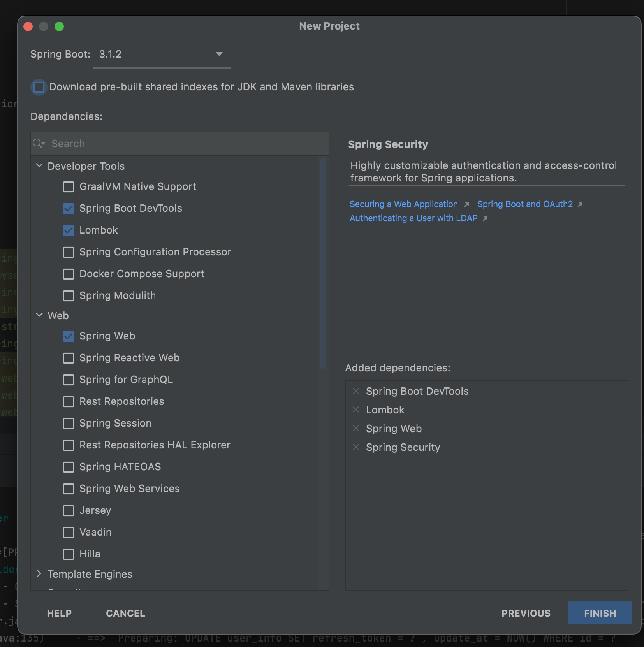Select the Template Engines tree label
The width and height of the screenshot is (644, 647).
click(x=90, y=574)
